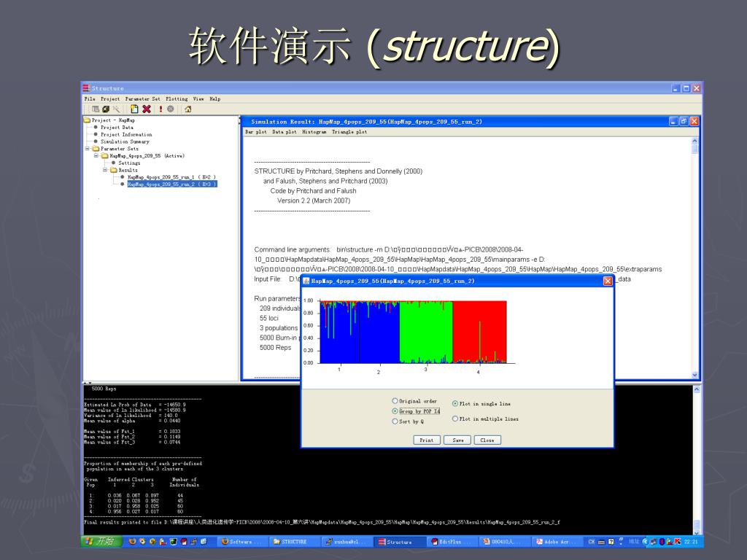Click the '5000 Reps' text in results window
Viewport: 747px width, 560px height.
point(275,348)
